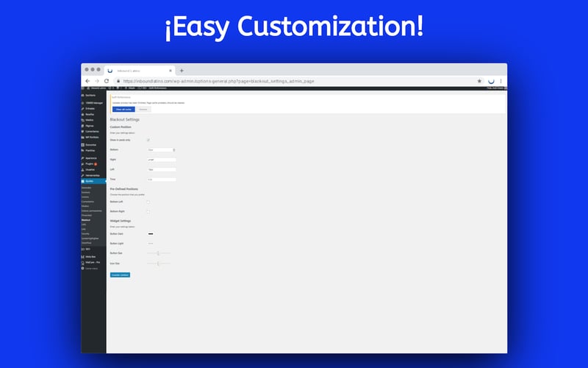Collapse sidebar with Cerrar menú icon
This screenshot has height=368, width=588.
[x=83, y=269]
